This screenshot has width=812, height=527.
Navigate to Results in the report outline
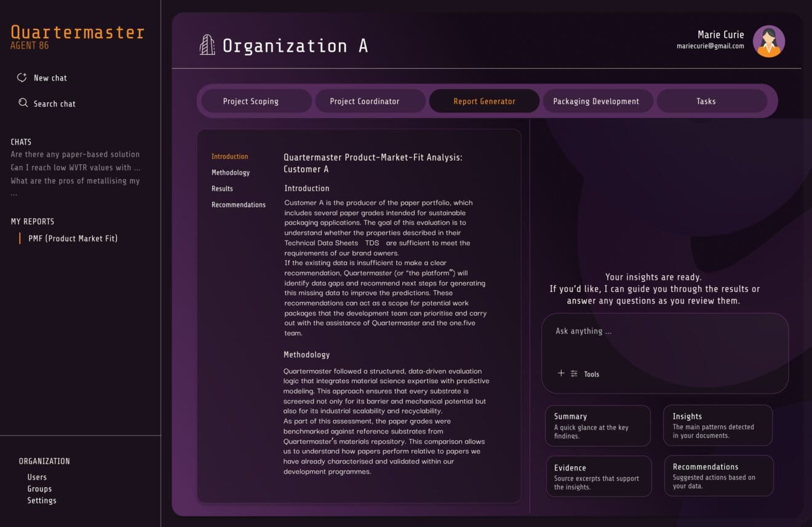point(222,189)
